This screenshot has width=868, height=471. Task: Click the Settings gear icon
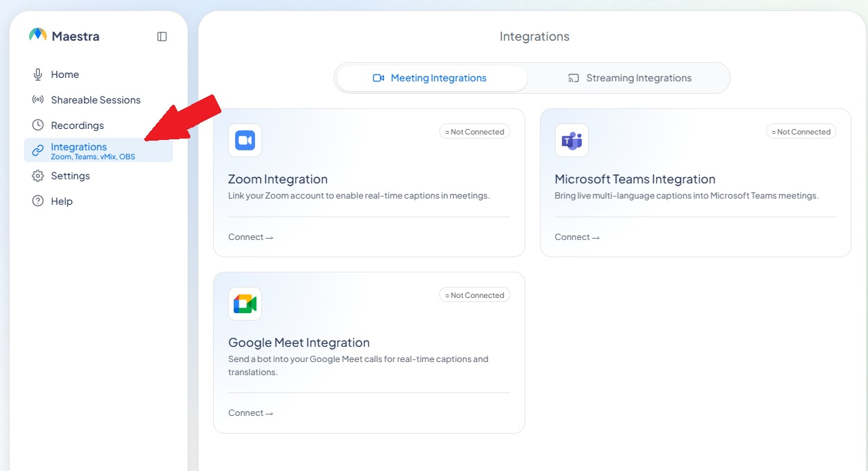pyautogui.click(x=38, y=176)
